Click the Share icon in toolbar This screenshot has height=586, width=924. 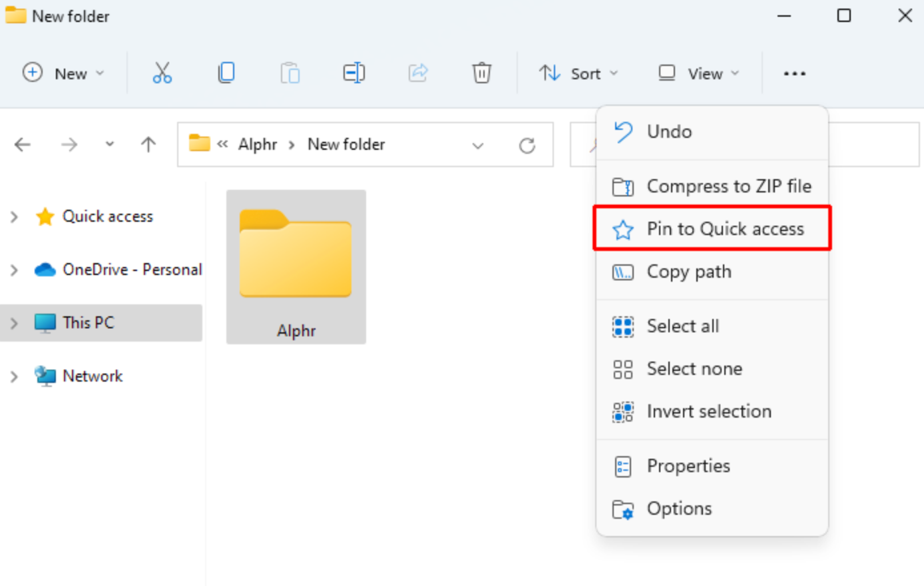point(418,73)
